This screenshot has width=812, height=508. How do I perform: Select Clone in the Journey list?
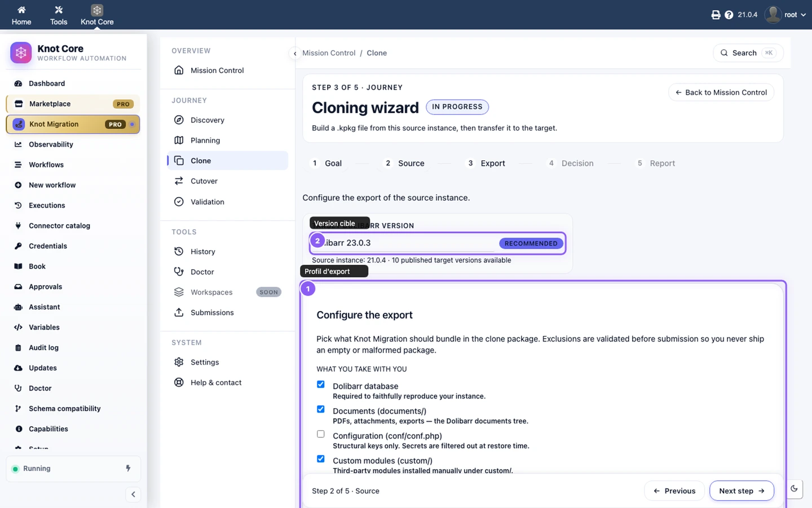pos(228,161)
